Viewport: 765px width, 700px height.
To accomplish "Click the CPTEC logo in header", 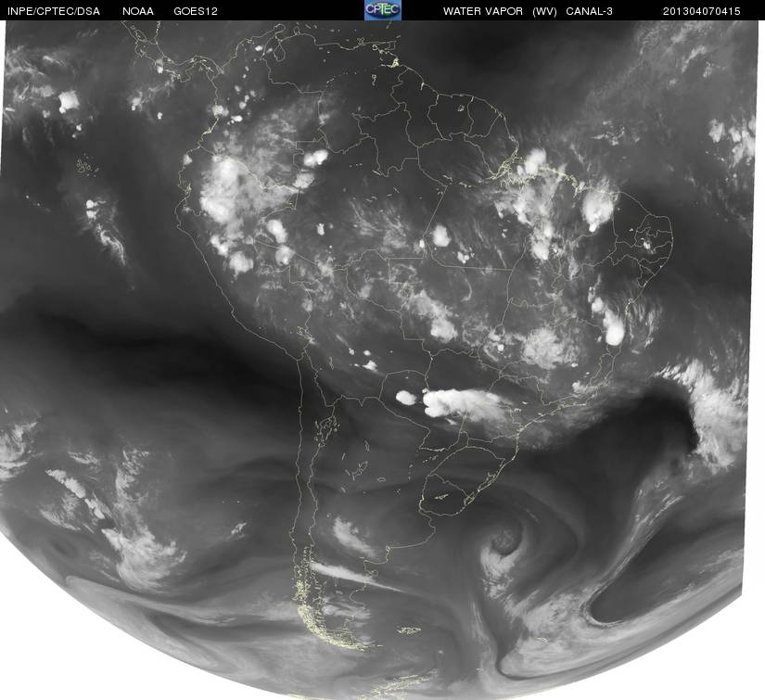I will tap(383, 10).
